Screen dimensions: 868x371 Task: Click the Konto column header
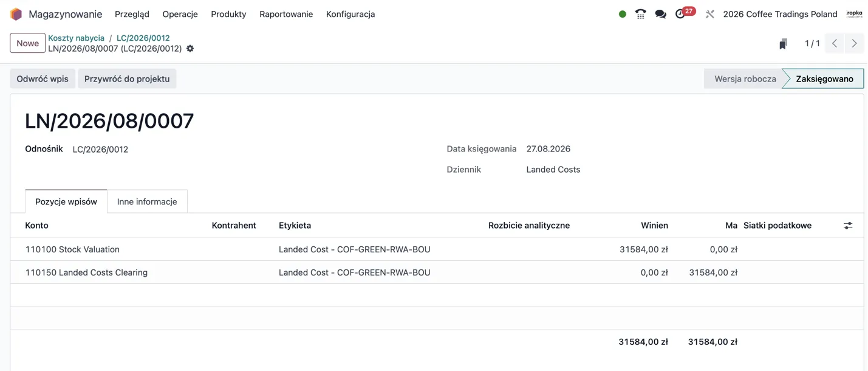[x=36, y=225]
